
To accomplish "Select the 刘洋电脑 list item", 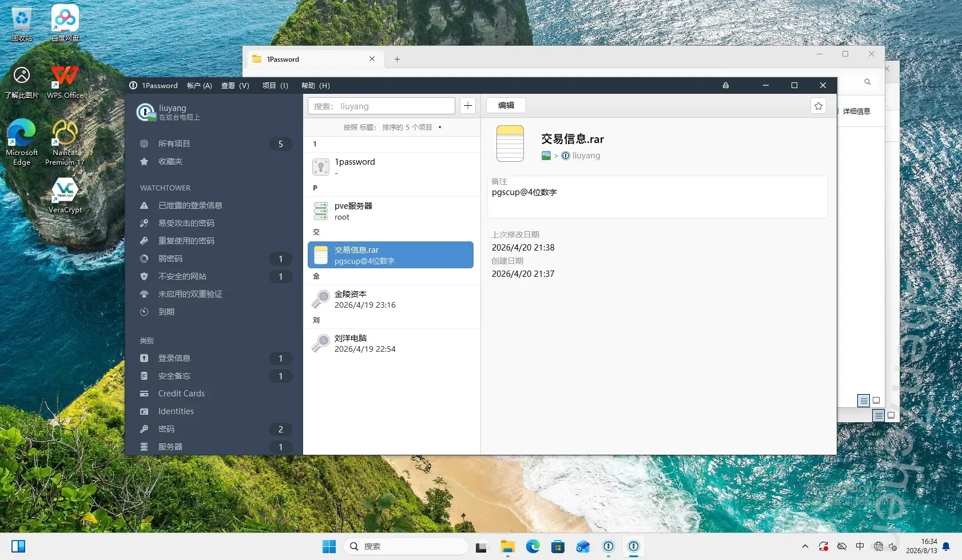I will click(x=391, y=343).
